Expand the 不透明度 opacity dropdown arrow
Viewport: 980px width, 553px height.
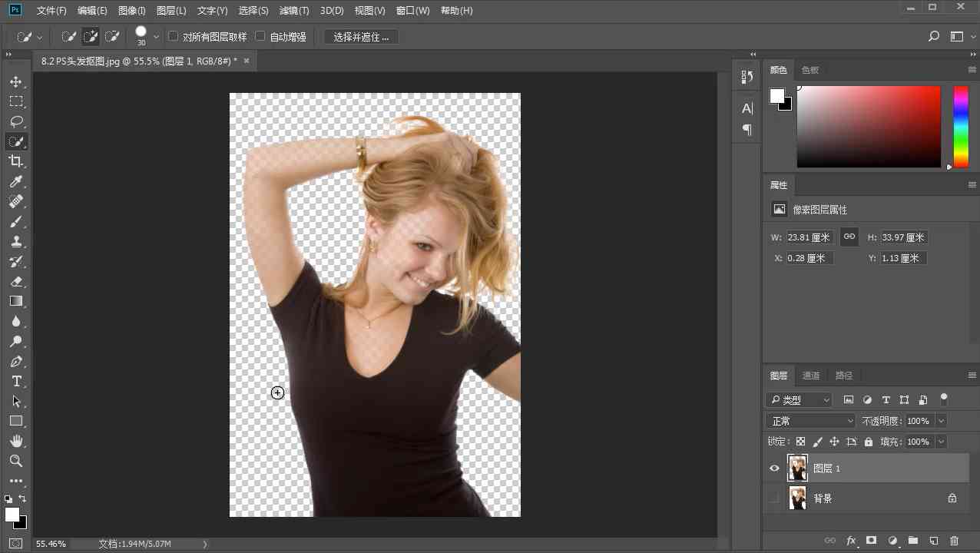click(x=941, y=421)
